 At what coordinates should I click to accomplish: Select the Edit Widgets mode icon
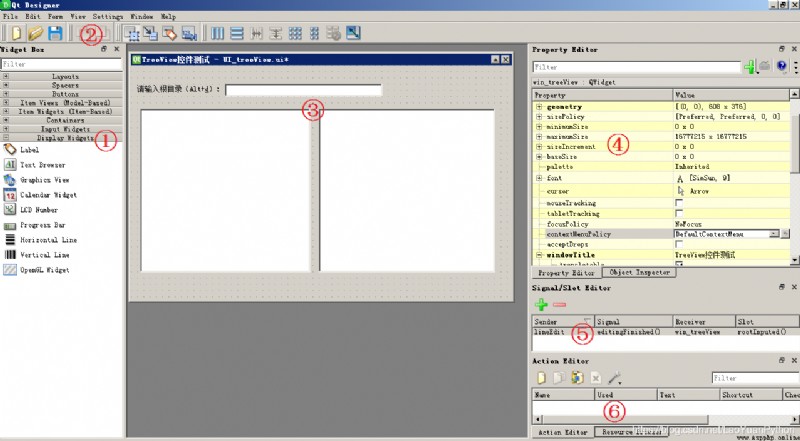132,34
